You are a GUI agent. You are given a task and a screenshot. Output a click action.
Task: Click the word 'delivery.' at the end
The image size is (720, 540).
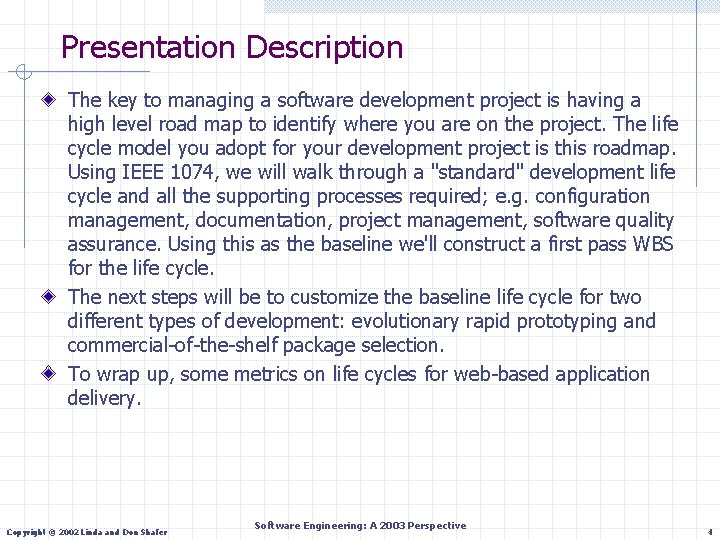point(104,398)
